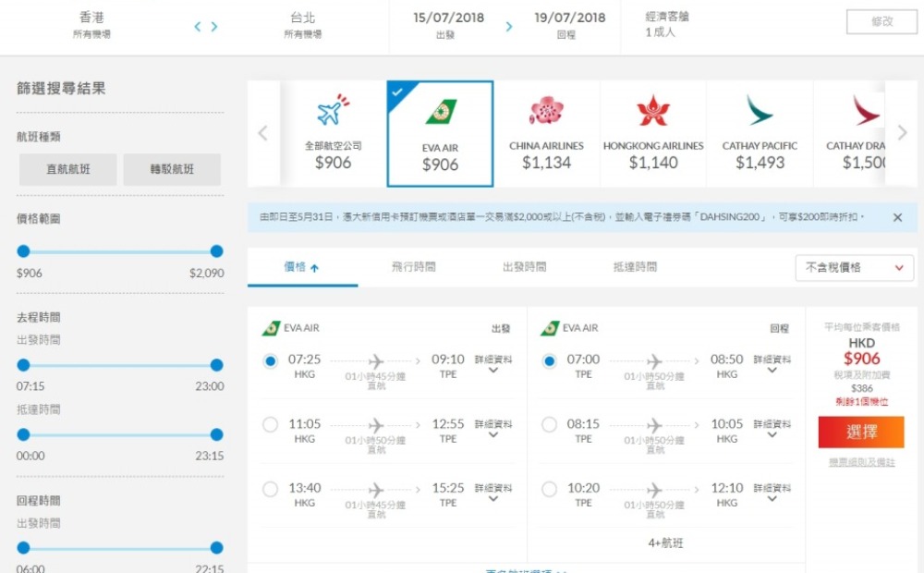Sort results by 飛行時間 tab
This screenshot has height=573, width=924.
pyautogui.click(x=413, y=267)
